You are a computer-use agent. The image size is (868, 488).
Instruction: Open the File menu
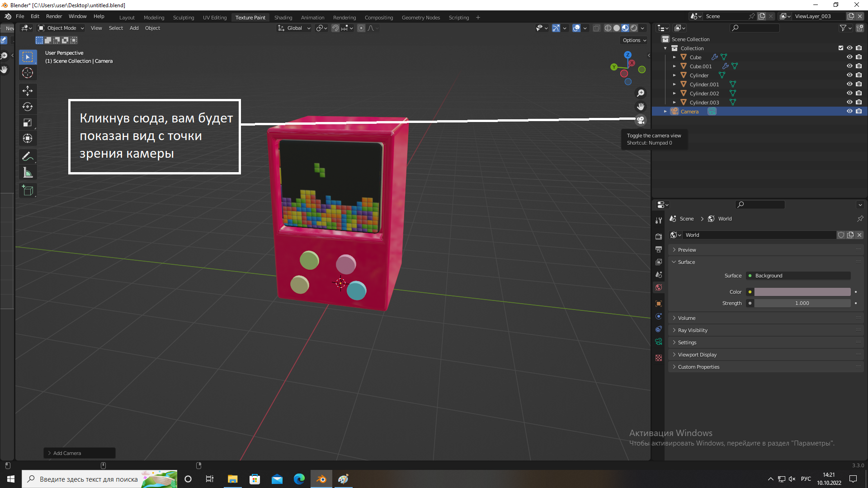click(20, 16)
